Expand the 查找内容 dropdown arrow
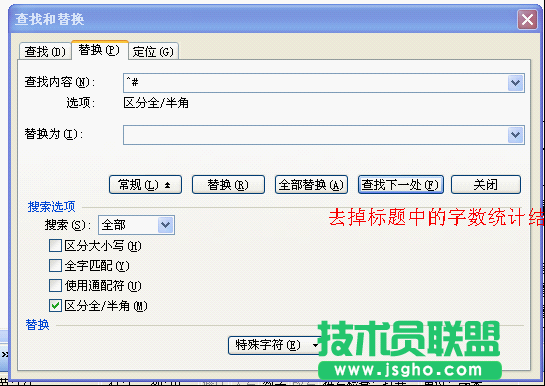This screenshot has height=386, width=545. point(515,83)
